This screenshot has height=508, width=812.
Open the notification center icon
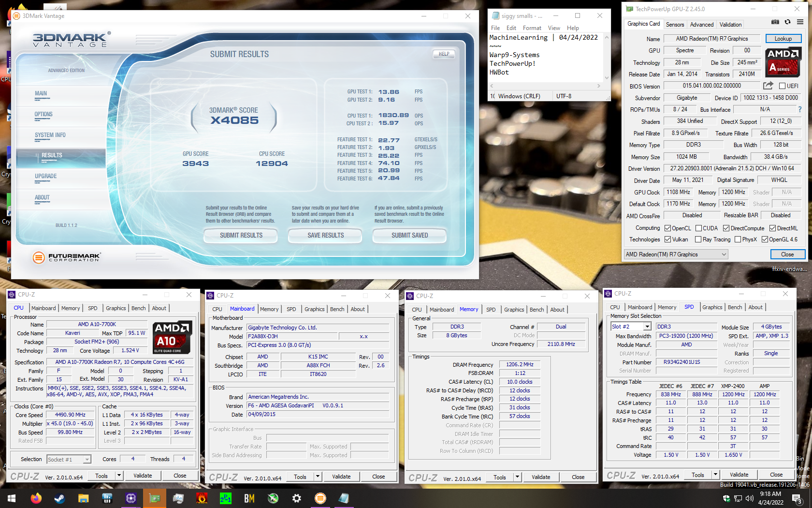coord(797,498)
